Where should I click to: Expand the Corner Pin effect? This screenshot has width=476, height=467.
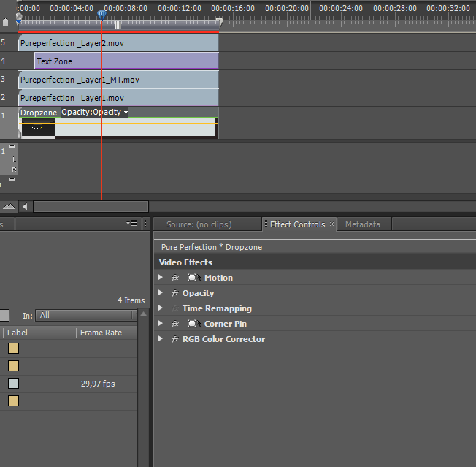(161, 324)
